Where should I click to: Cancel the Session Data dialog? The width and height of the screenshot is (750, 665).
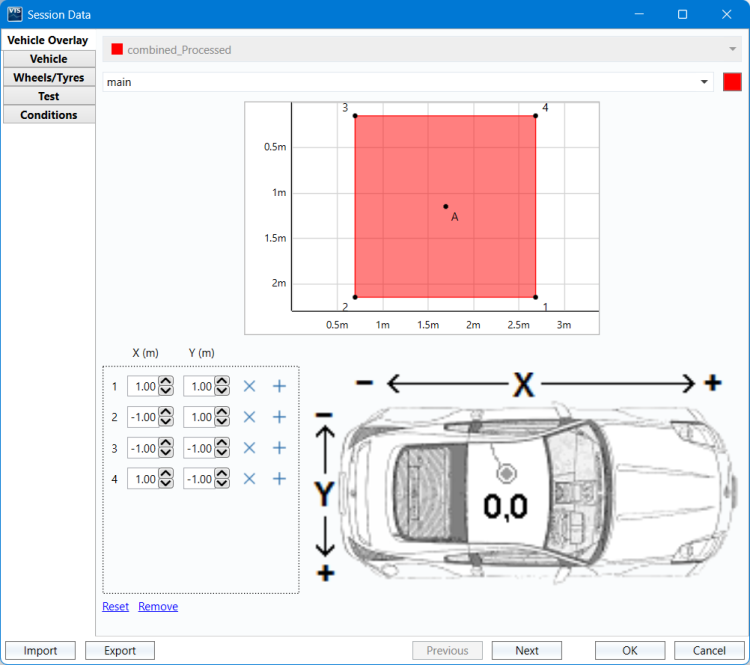pyautogui.click(x=709, y=651)
